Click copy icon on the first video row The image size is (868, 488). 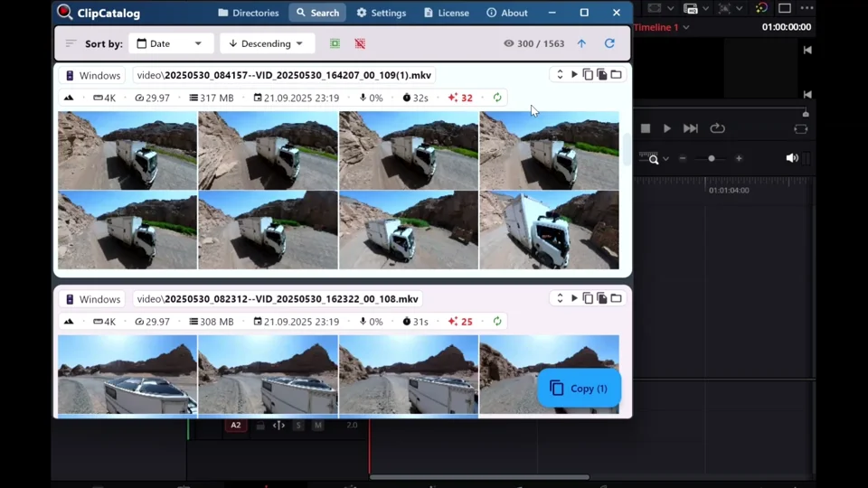[588, 75]
